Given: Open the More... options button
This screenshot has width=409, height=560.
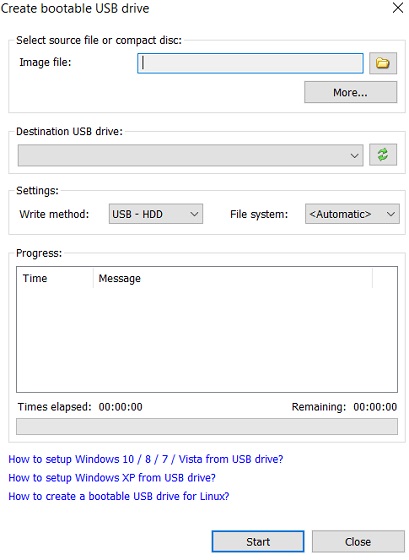Looking at the screenshot, I should [x=350, y=92].
